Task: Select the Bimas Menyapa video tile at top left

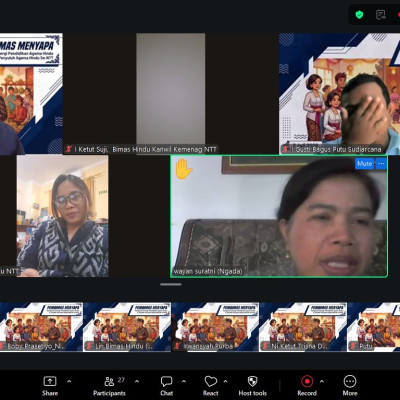Action: click(31, 93)
